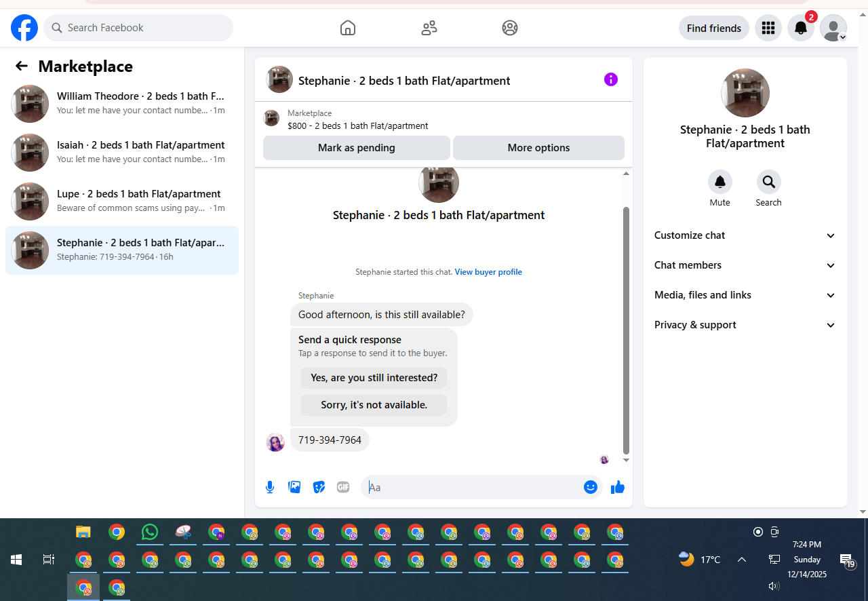Click the volume speaker tray icon

tap(773, 586)
